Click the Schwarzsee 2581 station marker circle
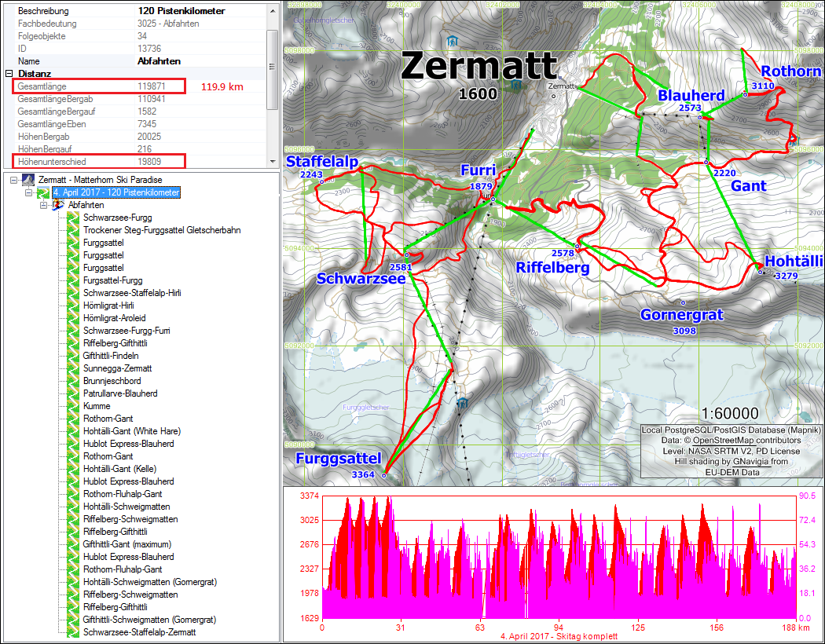The width and height of the screenshot is (825, 644). [406, 255]
